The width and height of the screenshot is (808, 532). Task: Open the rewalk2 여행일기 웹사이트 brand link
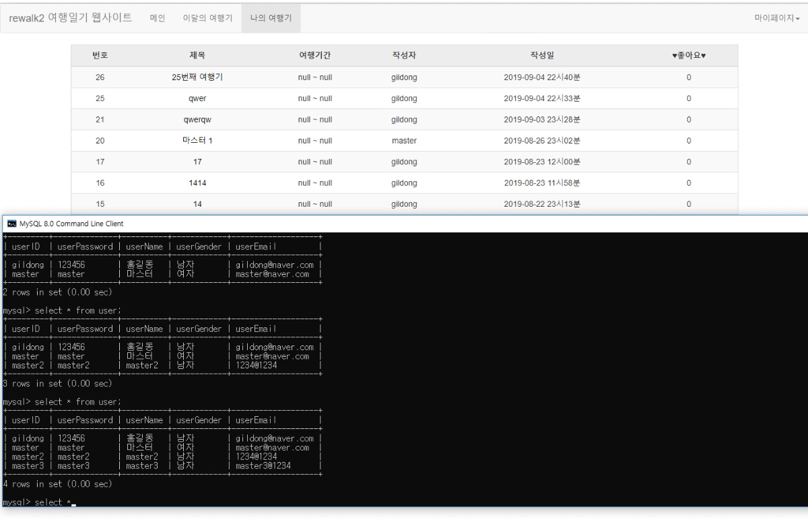(70, 17)
